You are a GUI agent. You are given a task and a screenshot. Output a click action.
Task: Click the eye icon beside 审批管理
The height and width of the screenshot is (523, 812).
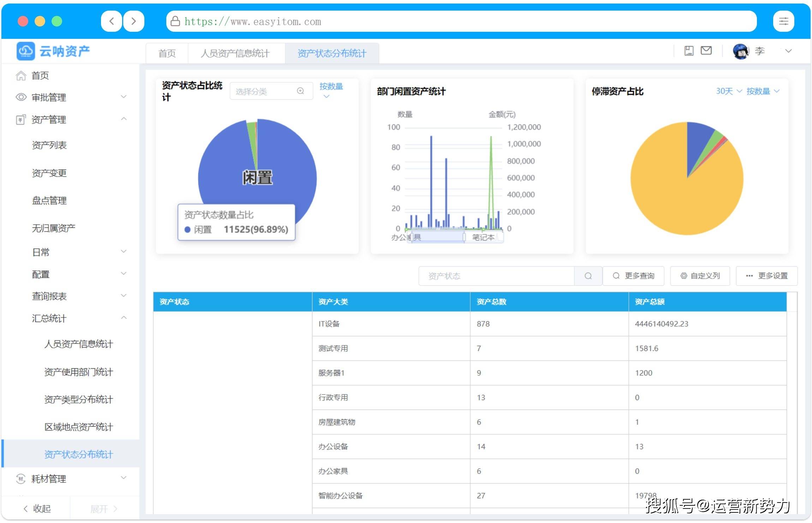pos(21,97)
